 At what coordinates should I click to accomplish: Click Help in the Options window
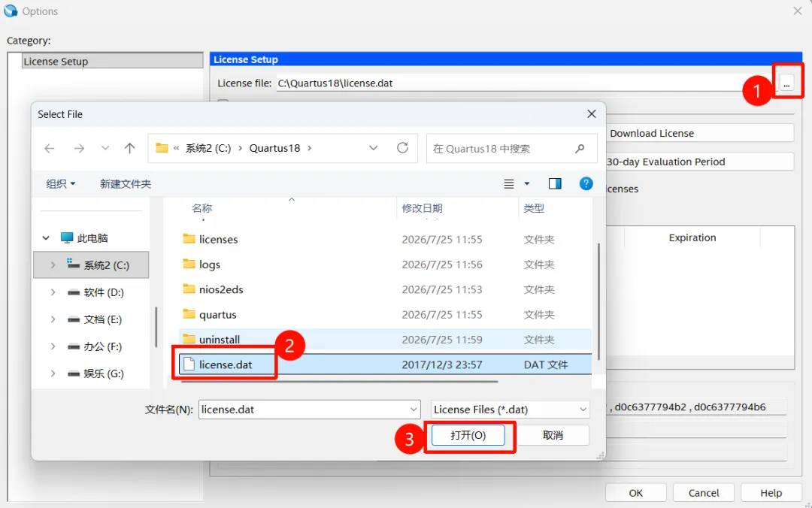[x=771, y=493]
